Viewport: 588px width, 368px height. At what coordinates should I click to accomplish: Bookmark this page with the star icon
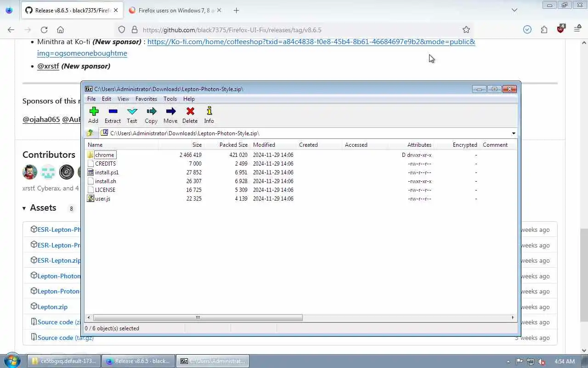tap(466, 30)
